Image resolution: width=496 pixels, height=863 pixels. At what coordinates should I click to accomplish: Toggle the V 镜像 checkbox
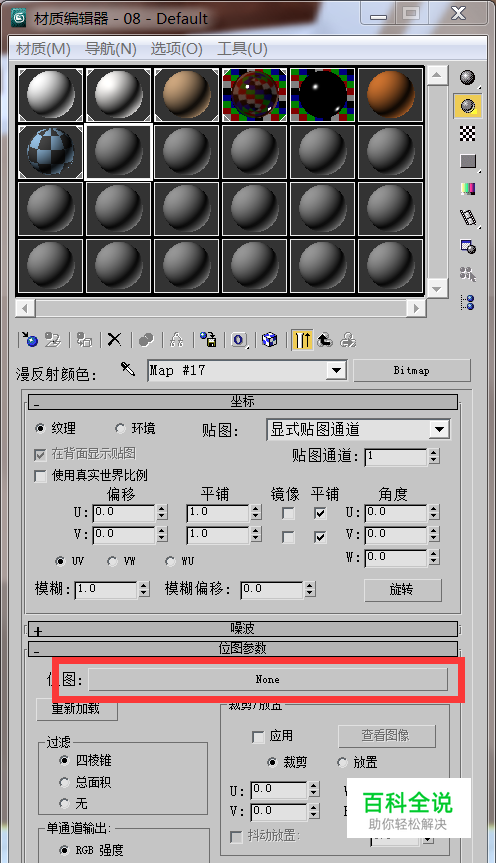288,536
